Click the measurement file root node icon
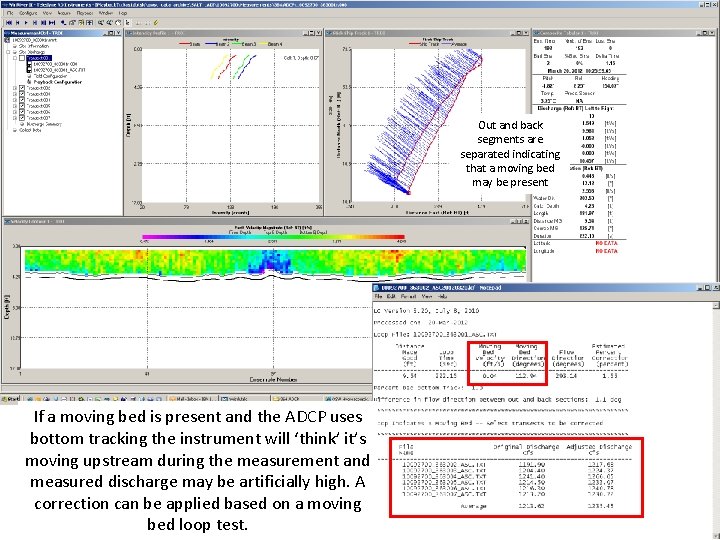 coord(7,40)
